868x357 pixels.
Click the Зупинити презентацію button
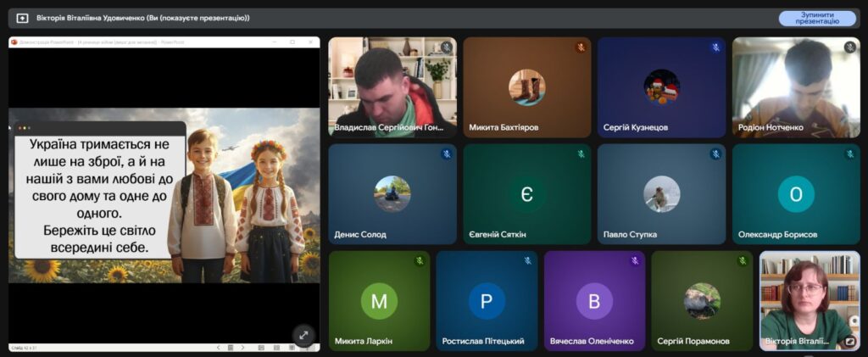tap(817, 18)
